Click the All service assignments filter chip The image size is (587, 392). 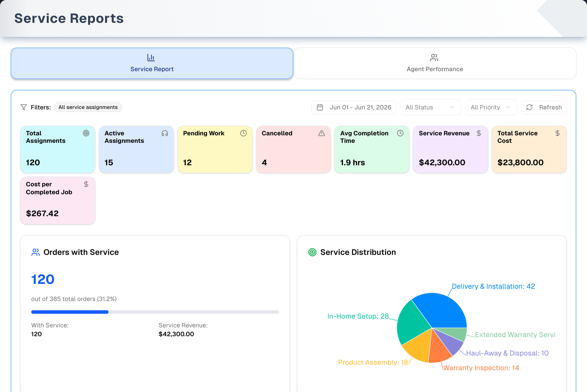(88, 107)
